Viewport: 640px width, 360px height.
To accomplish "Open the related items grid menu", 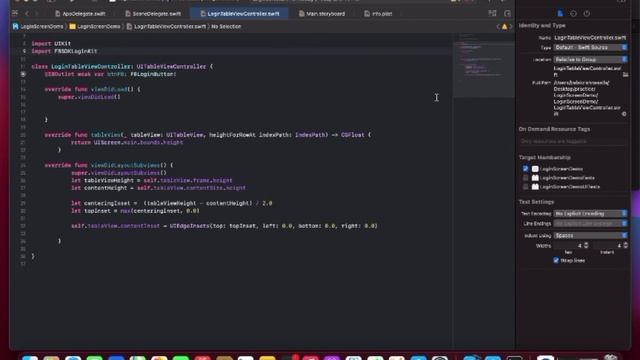I will click(15, 13).
